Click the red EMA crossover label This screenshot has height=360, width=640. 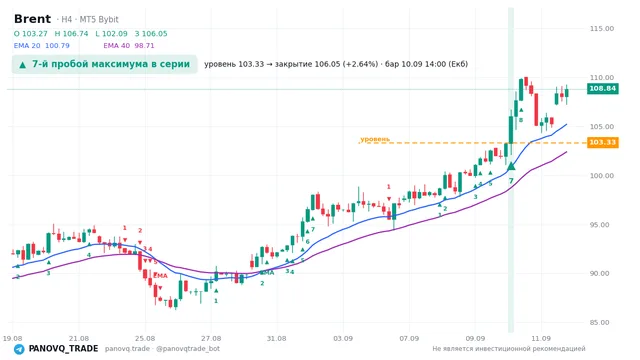(x=160, y=276)
